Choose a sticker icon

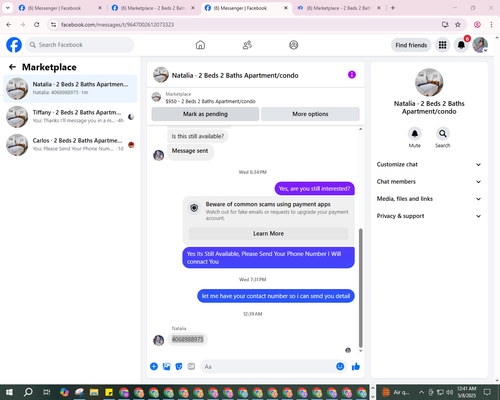[179, 367]
